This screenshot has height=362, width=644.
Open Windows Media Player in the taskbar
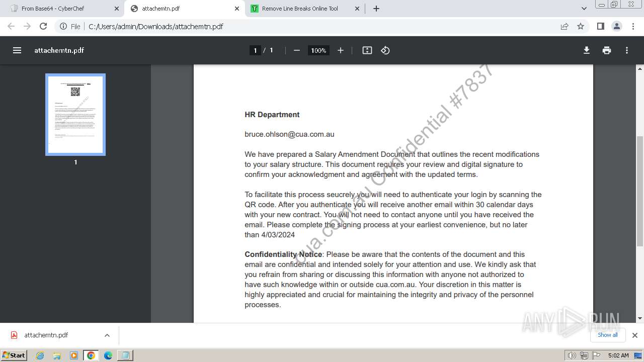(74, 355)
